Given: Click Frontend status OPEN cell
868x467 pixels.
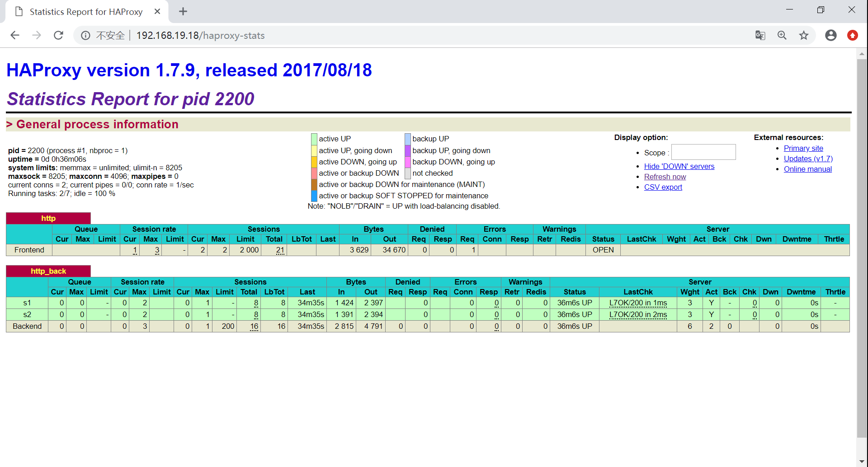Looking at the screenshot, I should 603,250.
